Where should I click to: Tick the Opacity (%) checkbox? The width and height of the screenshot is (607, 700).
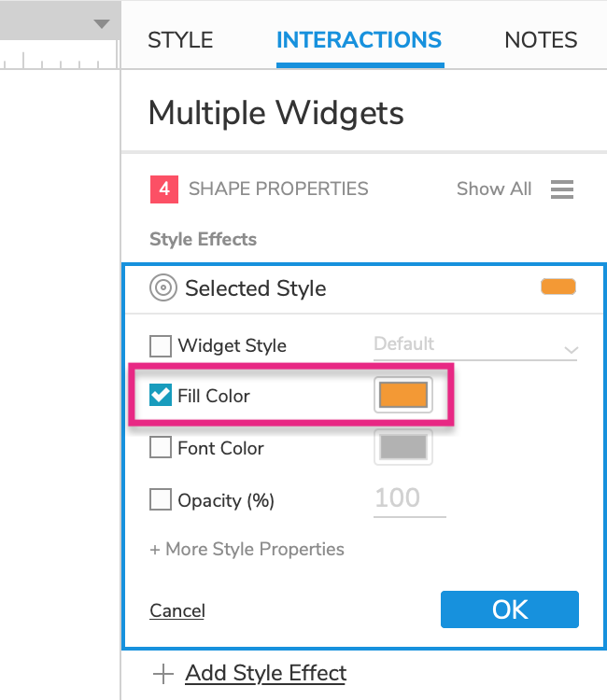tap(161, 500)
